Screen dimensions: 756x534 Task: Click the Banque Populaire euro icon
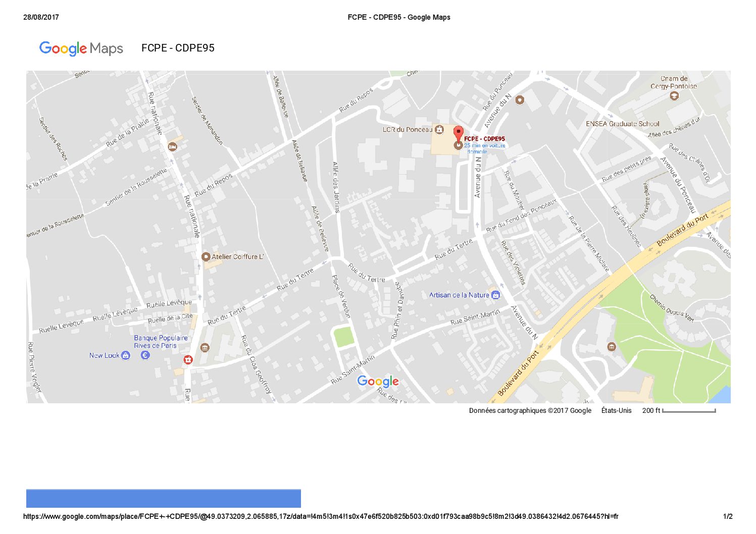pos(145,355)
